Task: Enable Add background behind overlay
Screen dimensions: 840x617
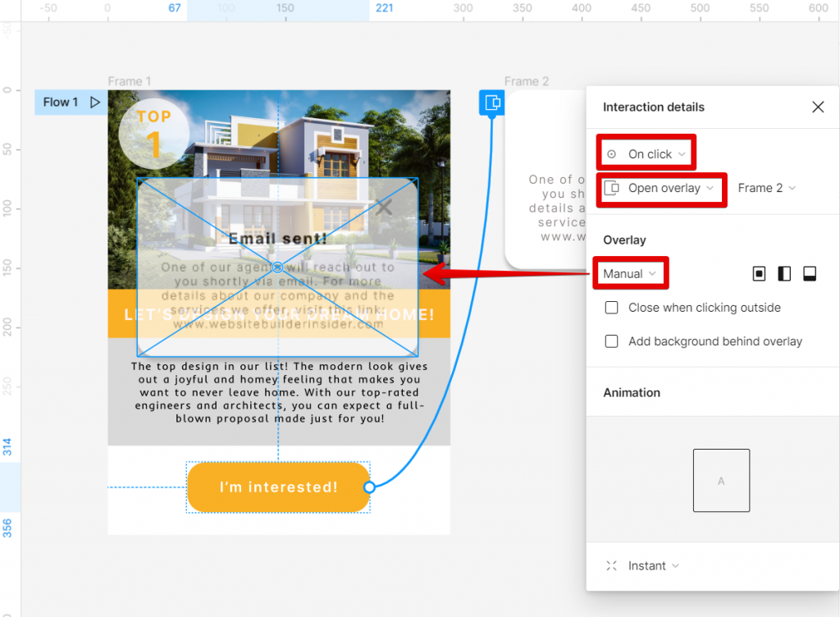Action: pyautogui.click(x=611, y=340)
